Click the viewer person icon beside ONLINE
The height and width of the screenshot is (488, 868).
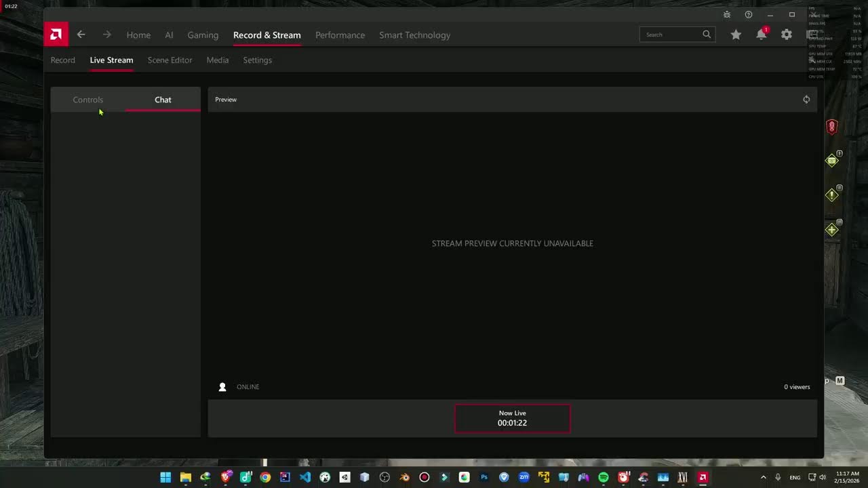[222, 387]
